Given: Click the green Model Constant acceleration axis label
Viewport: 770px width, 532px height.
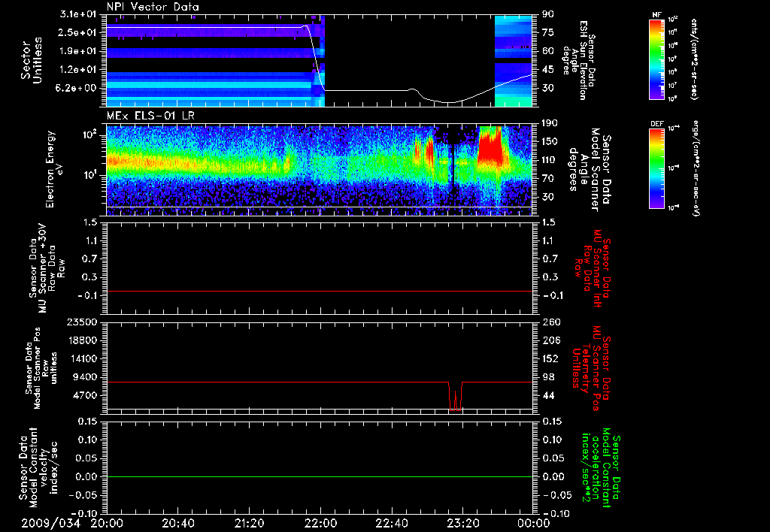Looking at the screenshot, I should coord(600,467).
